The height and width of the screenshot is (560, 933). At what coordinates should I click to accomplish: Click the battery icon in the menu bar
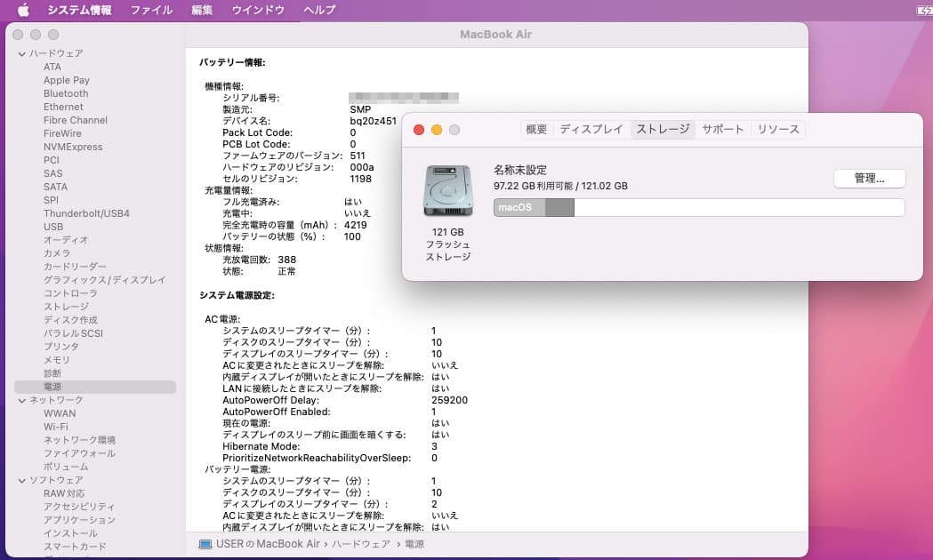pyautogui.click(x=925, y=11)
